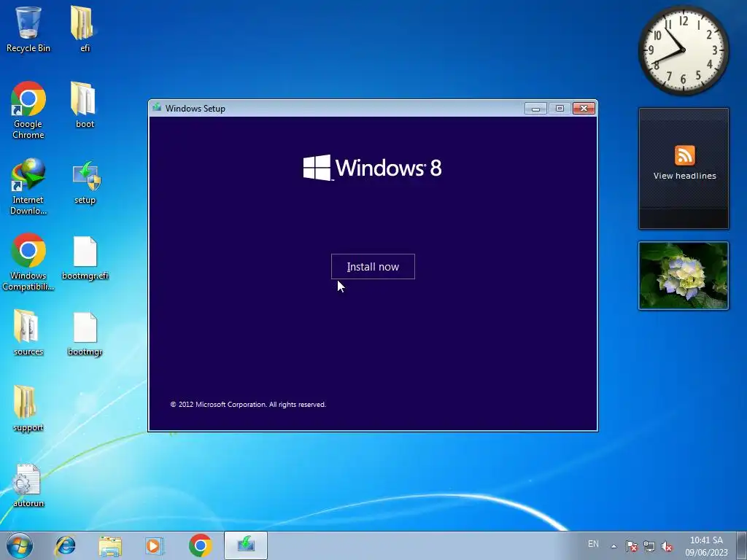Select the bootmgr file icon
The image size is (747, 560).
coord(85,334)
